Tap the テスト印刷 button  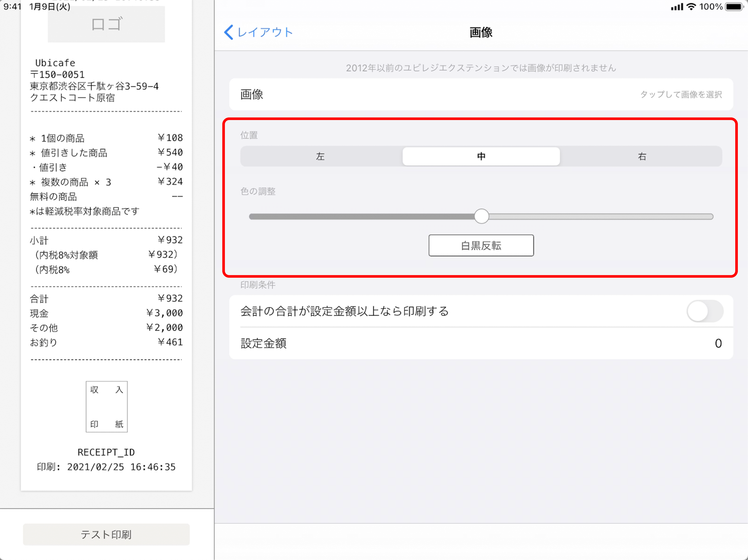point(106,535)
